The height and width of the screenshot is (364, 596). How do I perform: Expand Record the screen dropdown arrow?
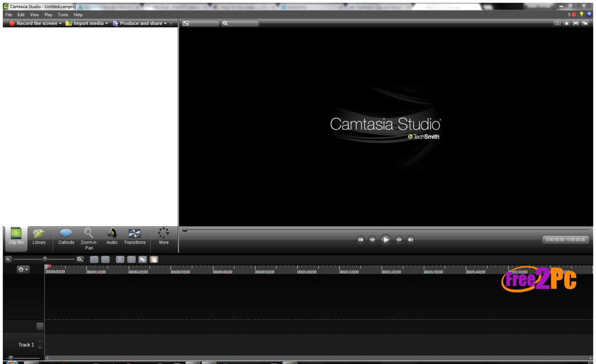[x=60, y=23]
